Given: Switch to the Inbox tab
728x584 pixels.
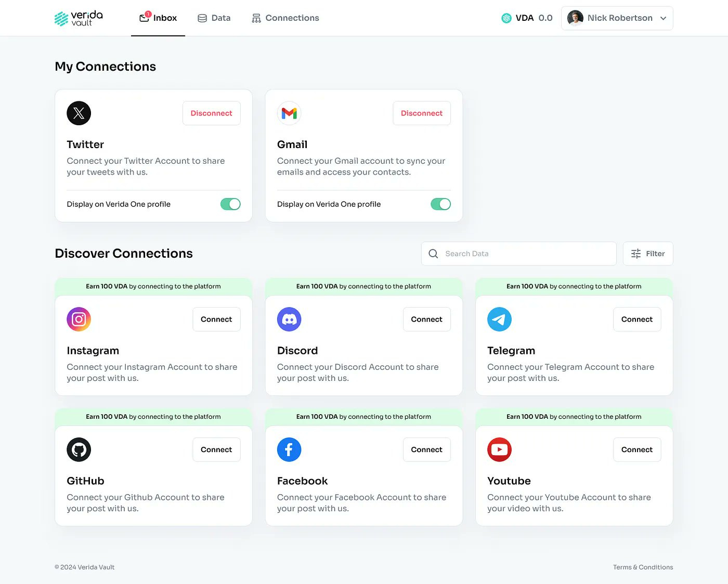Looking at the screenshot, I should (x=158, y=18).
